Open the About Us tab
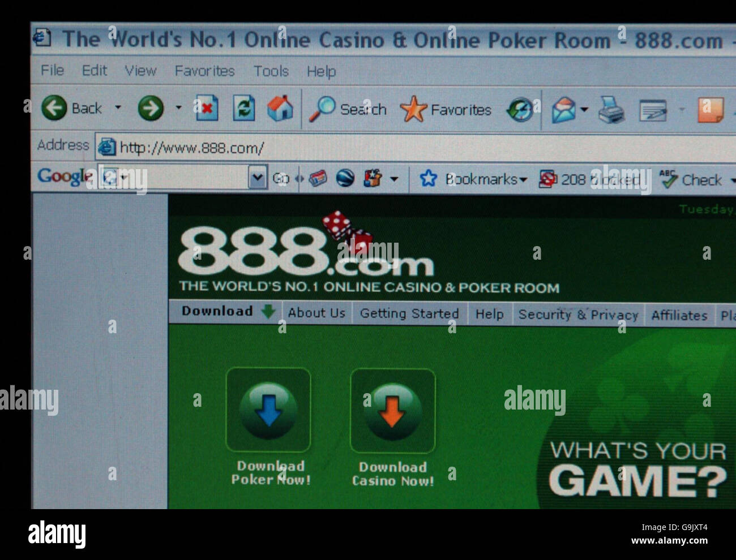This screenshot has width=736, height=560. 316,313
